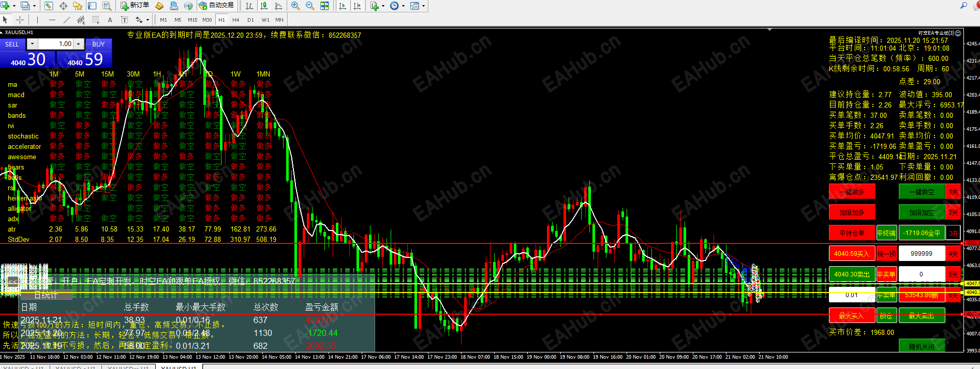This screenshot has height=369, width=980.
Task: Increase lot size with up arrow
Action: (x=79, y=44)
